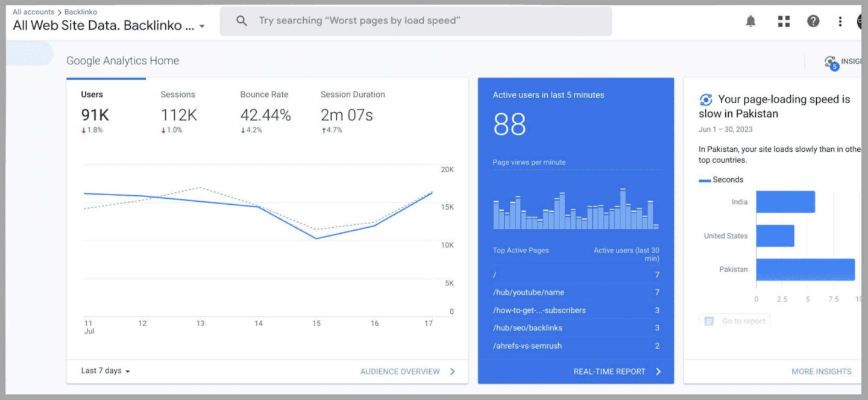Open Insights panel using the badge-5 icon

(x=830, y=61)
